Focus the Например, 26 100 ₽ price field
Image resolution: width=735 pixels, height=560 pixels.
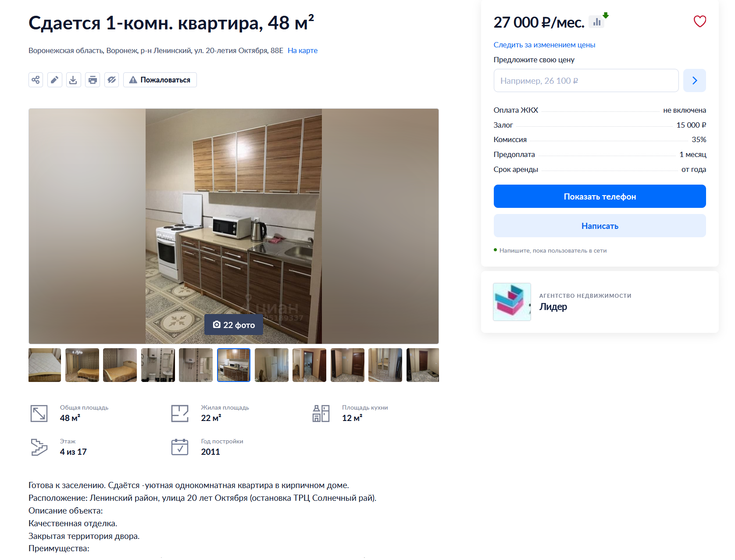[586, 80]
